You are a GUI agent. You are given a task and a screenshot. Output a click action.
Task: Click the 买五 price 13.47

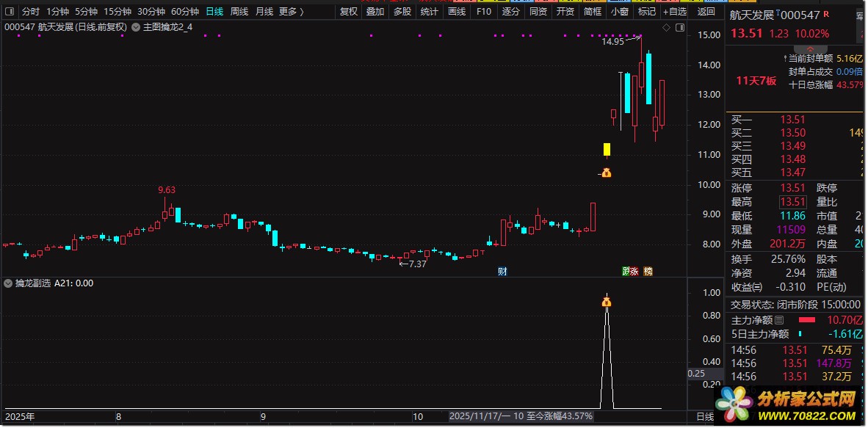tap(792, 173)
